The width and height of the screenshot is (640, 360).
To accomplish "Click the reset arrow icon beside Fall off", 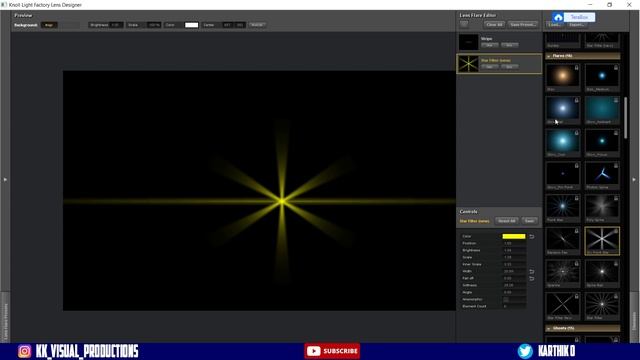I will pyautogui.click(x=531, y=278).
